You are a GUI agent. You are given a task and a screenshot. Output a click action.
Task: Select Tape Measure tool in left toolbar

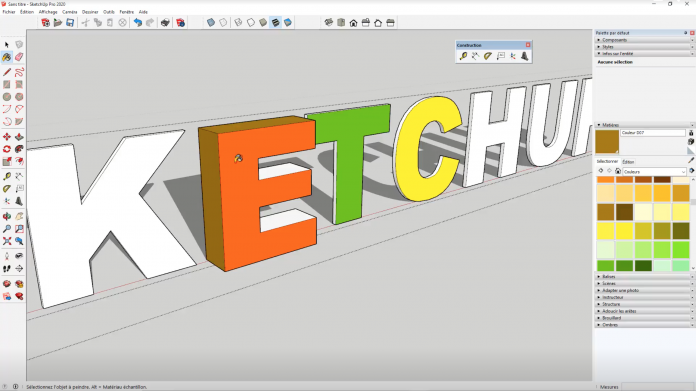(x=7, y=176)
